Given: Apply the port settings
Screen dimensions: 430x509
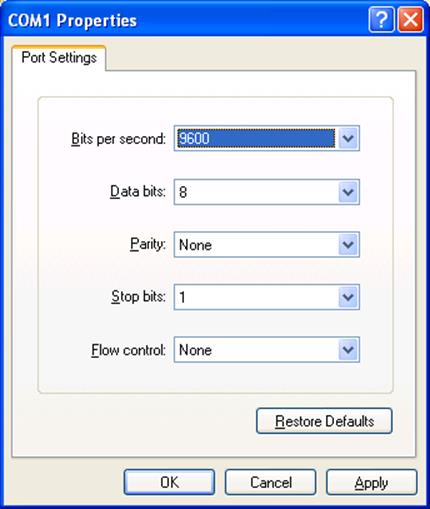Looking at the screenshot, I should click(x=372, y=482).
